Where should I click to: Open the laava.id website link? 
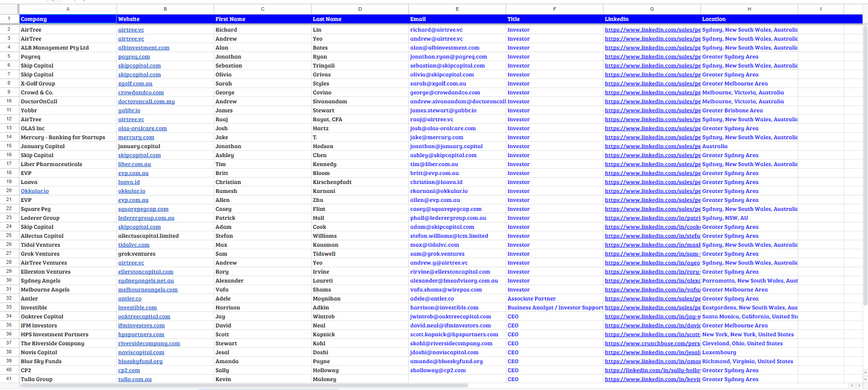tap(129, 182)
